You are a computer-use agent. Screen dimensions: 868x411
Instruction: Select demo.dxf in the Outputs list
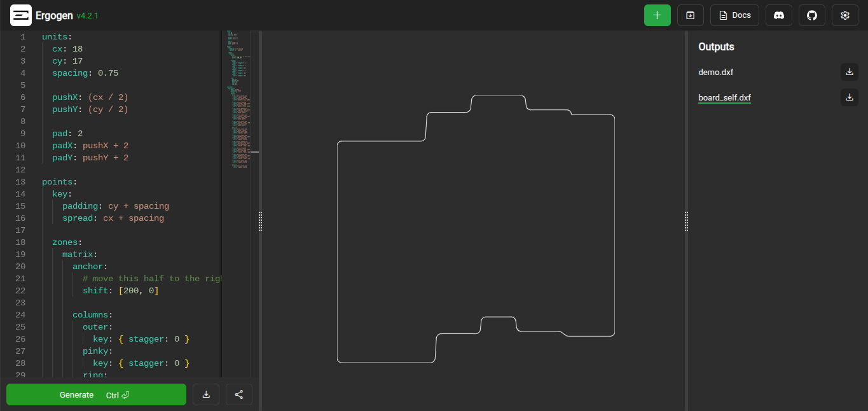[x=716, y=73]
